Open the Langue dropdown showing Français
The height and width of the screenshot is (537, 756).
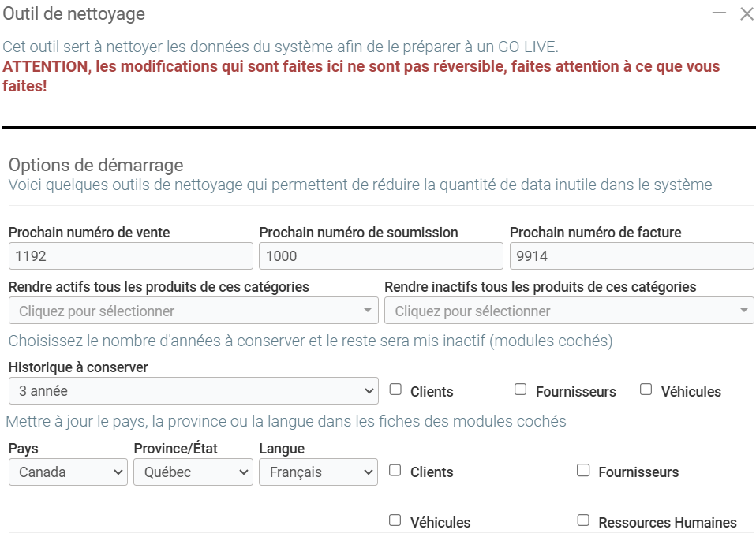(318, 472)
